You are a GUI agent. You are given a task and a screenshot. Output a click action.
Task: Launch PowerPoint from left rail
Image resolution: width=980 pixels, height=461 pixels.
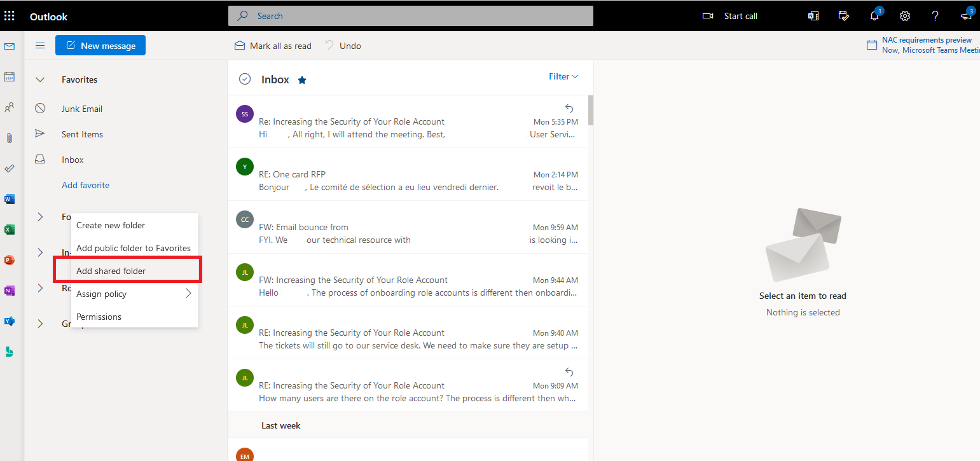(10, 260)
